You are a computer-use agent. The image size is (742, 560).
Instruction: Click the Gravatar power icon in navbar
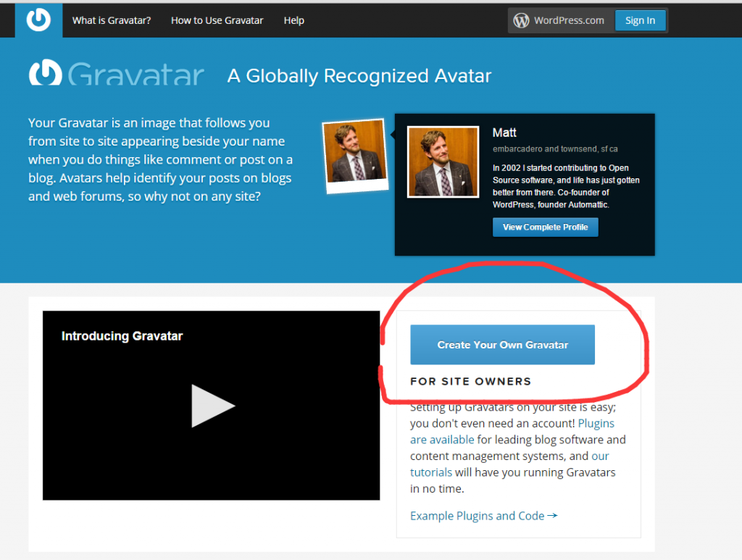(x=38, y=20)
